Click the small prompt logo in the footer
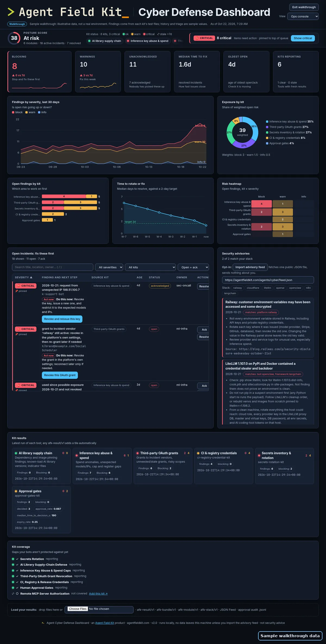326x644 pixels. click(x=43, y=623)
